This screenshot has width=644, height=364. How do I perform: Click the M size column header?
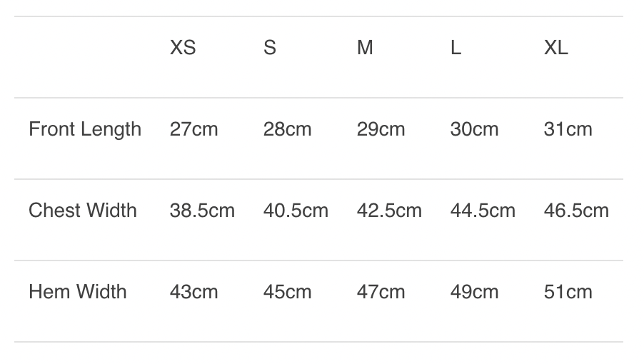coord(365,48)
